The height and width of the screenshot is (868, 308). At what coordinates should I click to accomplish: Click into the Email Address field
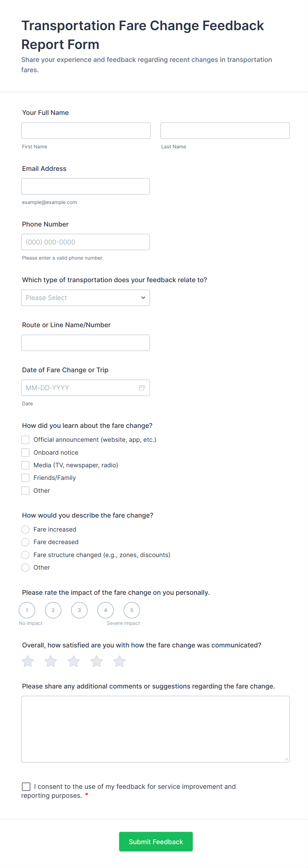click(85, 186)
